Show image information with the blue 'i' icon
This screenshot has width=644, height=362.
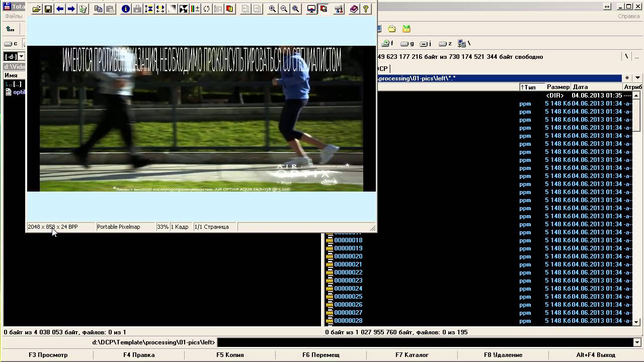pyautogui.click(x=126, y=9)
